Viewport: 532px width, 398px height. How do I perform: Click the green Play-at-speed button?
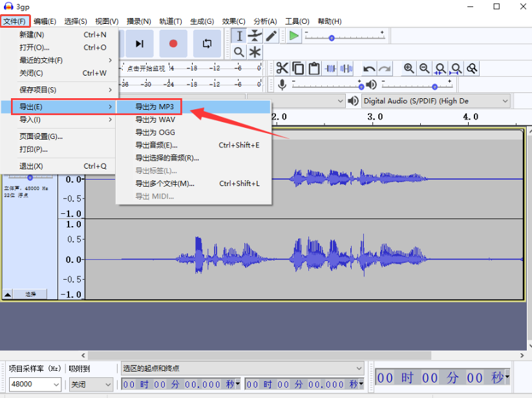(294, 36)
